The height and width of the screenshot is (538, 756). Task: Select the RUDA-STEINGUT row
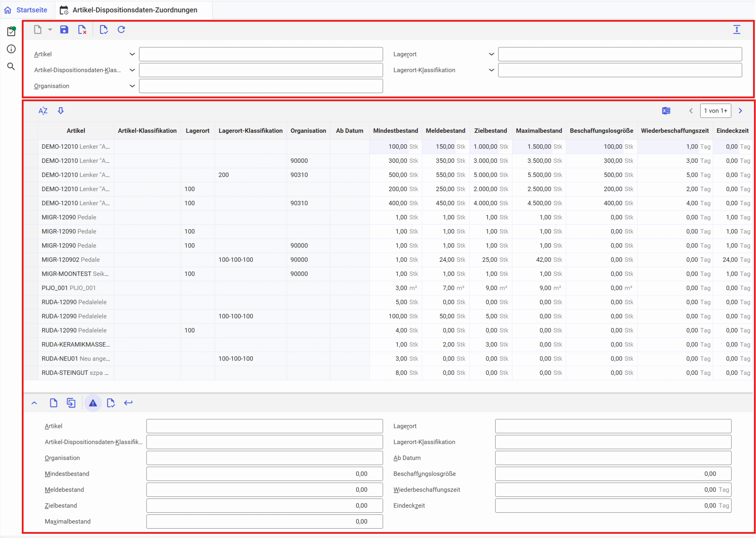pyautogui.click(x=388, y=373)
